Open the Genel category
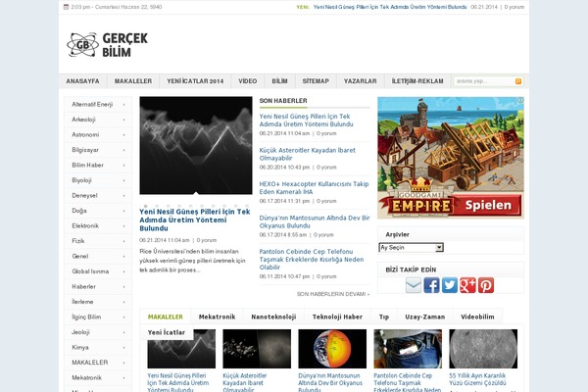The height and width of the screenshot is (392, 588). (80, 256)
